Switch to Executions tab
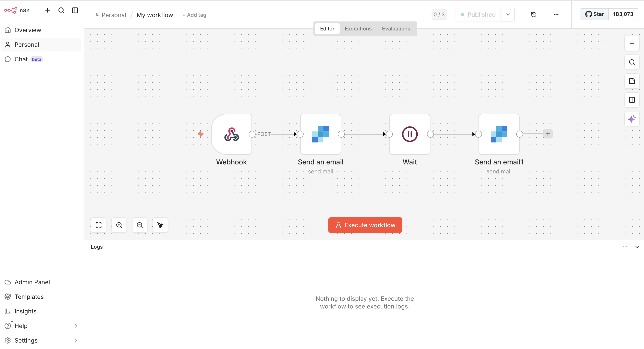Screen dimensions: 644x349 pyautogui.click(x=358, y=29)
